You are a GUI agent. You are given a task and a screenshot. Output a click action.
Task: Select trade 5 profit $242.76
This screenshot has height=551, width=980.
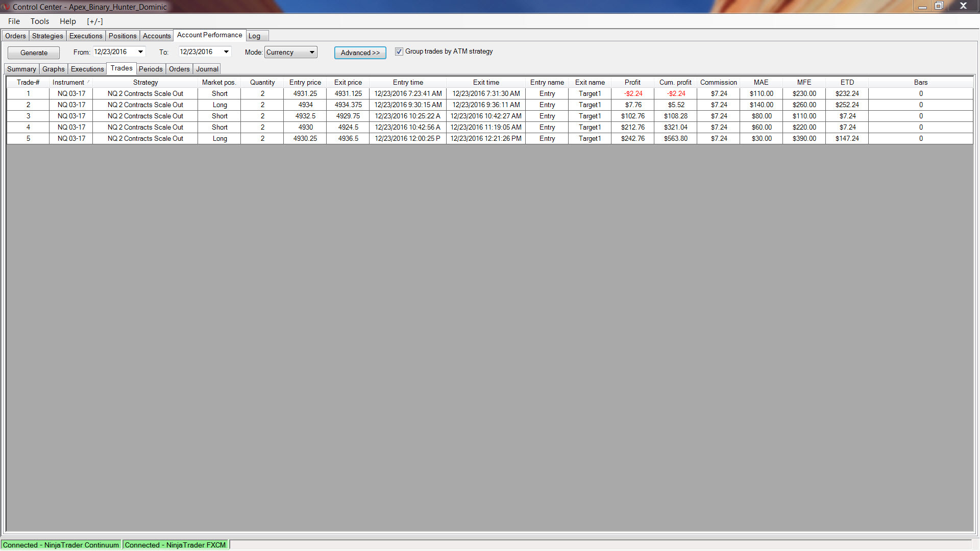tap(633, 138)
